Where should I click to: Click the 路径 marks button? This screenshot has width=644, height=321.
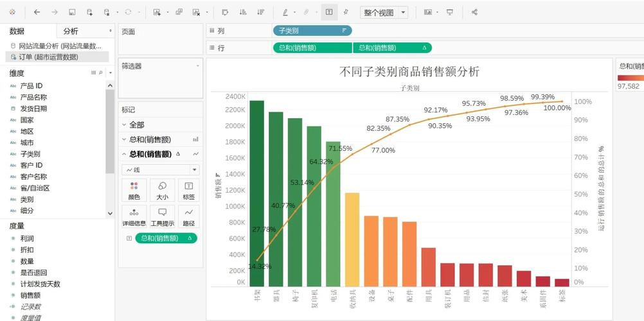(x=188, y=217)
